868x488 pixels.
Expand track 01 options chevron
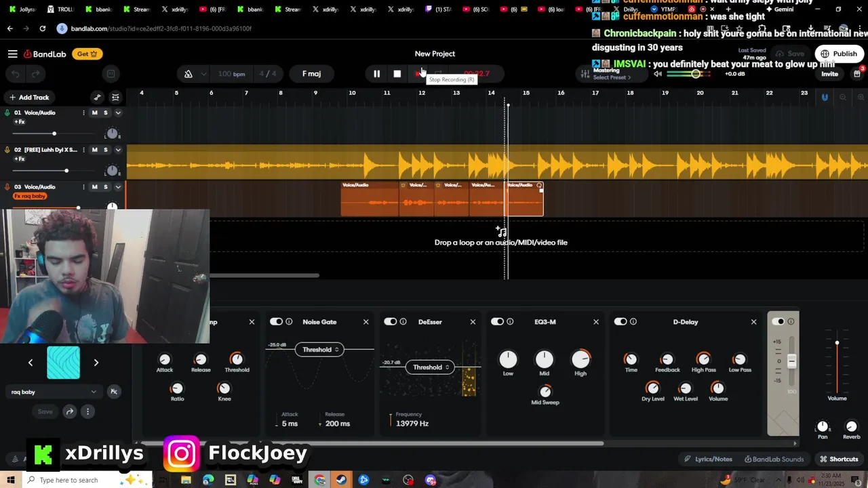(117, 113)
